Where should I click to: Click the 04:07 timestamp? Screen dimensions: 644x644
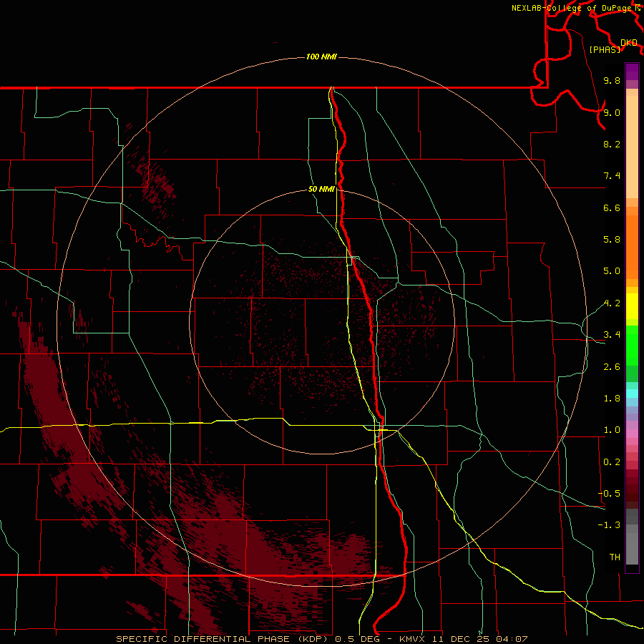click(x=512, y=639)
